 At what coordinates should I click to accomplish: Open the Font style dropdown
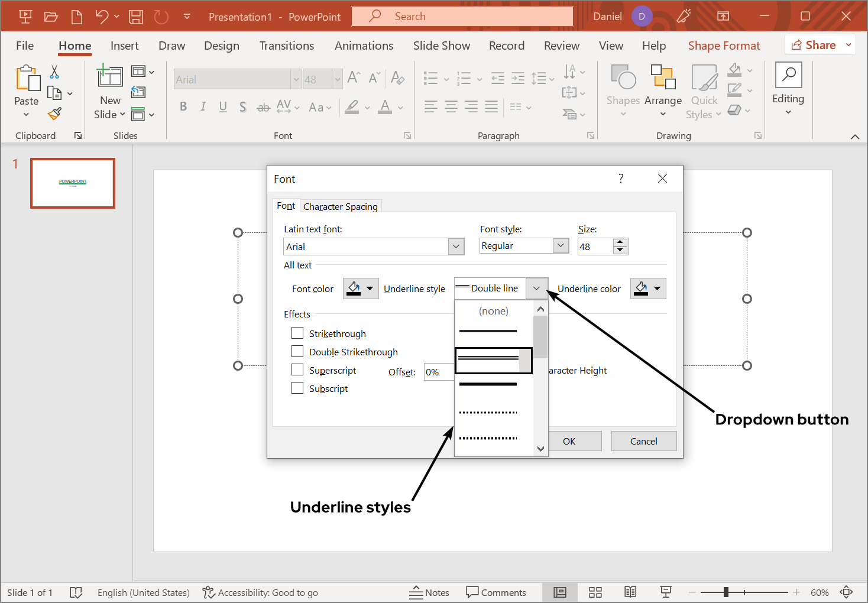coord(561,246)
